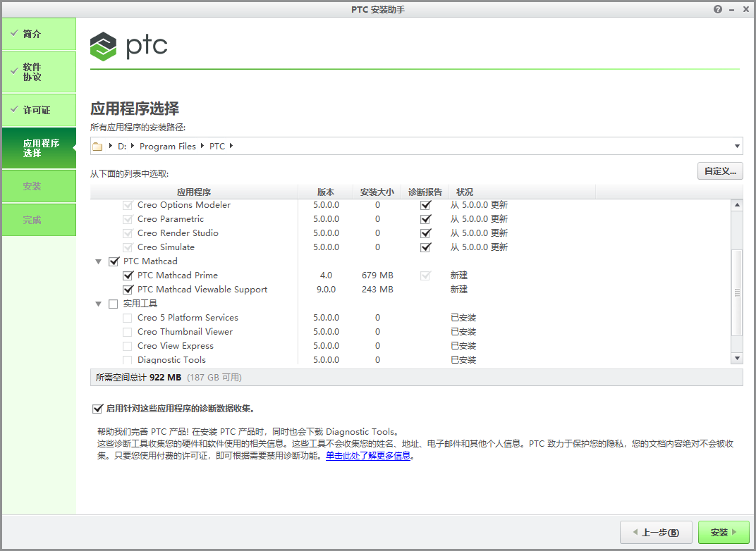
Task: Click the help question mark icon
Action: [718, 9]
